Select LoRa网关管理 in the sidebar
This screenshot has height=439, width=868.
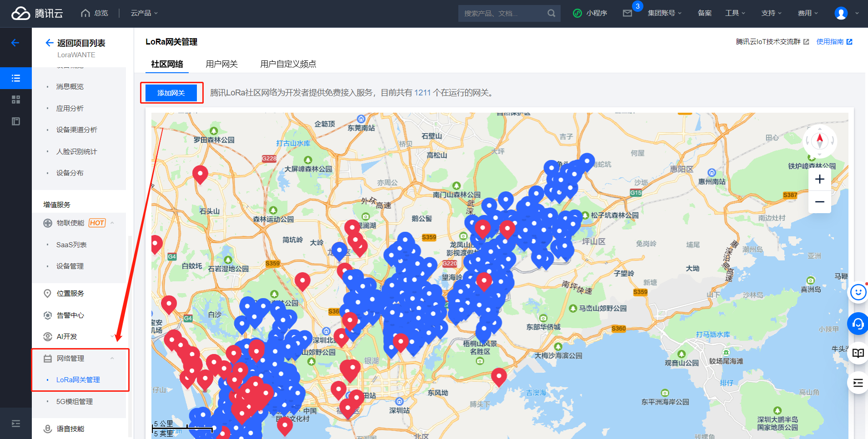78,380
